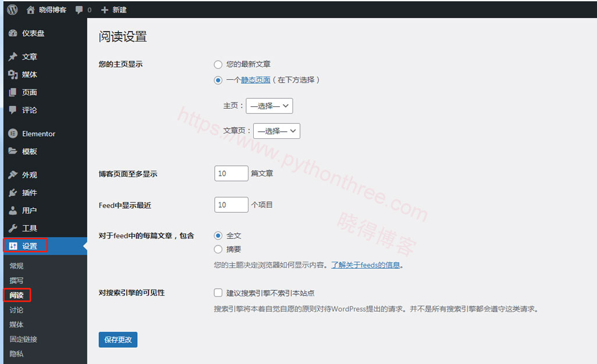
Task: Click the settings sliders icon beside 设置
Action: (13, 246)
